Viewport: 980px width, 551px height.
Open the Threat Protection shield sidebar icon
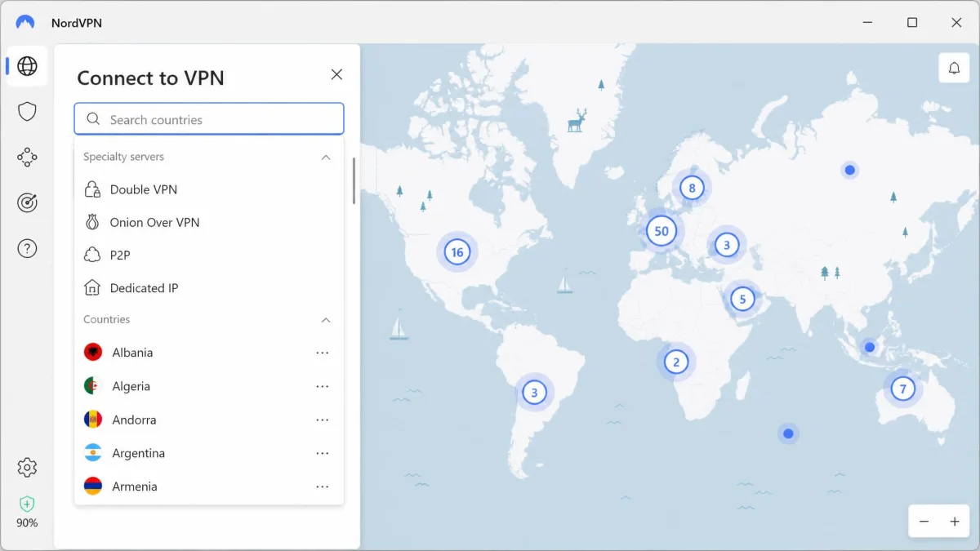[x=27, y=111]
